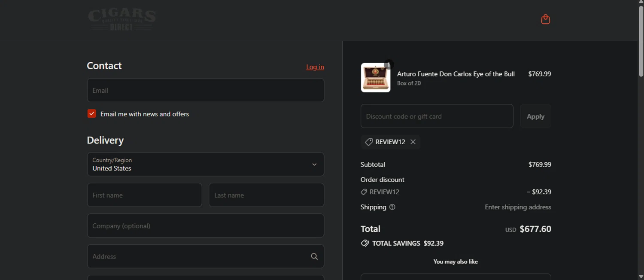Open the shopping bag cart icon
The width and height of the screenshot is (644, 280).
click(545, 19)
